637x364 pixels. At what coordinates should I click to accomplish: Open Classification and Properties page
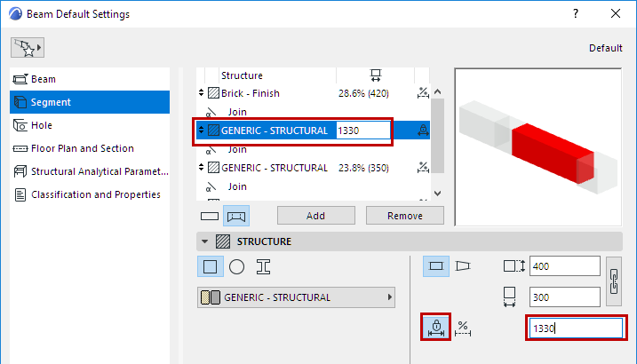[x=95, y=194]
